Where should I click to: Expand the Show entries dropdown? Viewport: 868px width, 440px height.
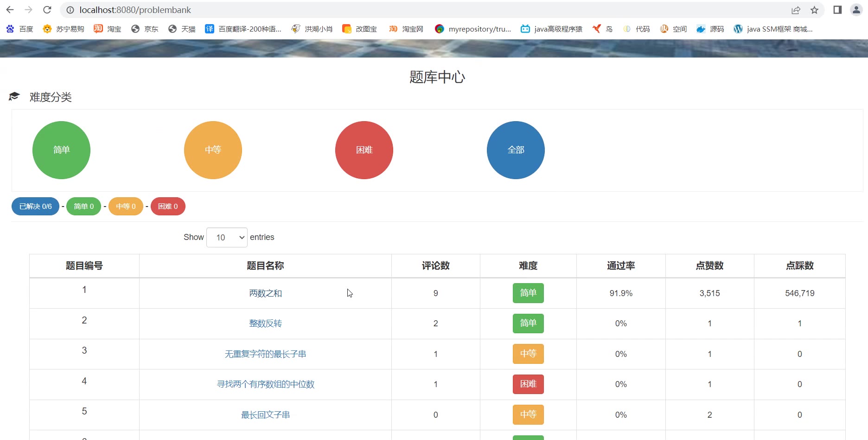point(227,237)
